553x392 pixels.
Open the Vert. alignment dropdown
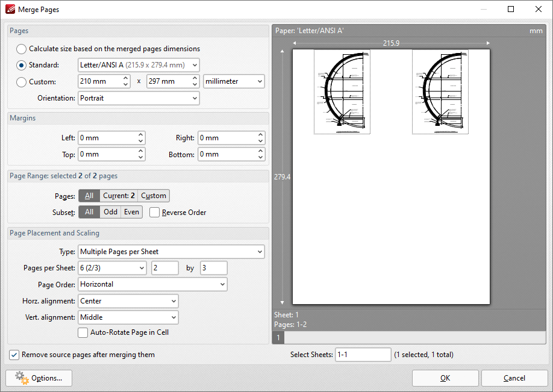pyautogui.click(x=128, y=317)
